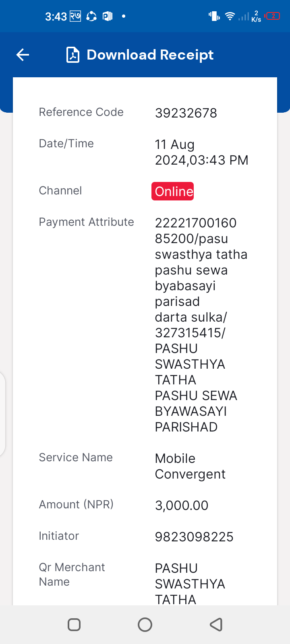Tap the date 11 Aug 2024 value
The height and width of the screenshot is (644, 290).
(201, 152)
